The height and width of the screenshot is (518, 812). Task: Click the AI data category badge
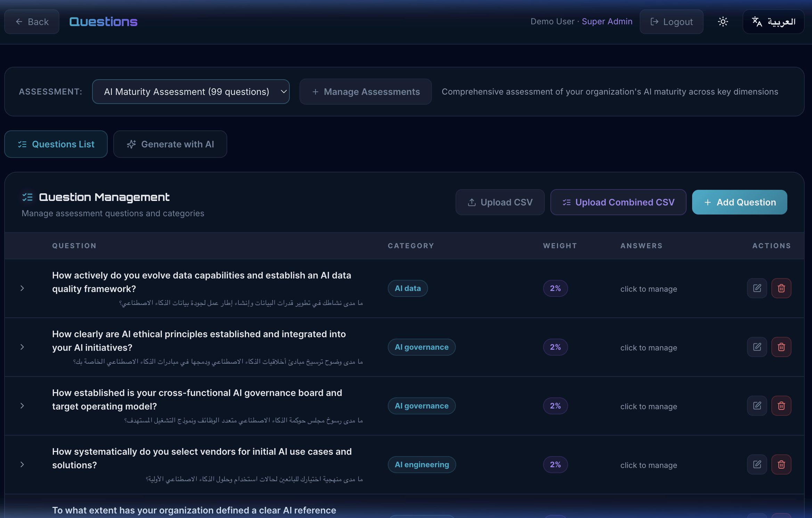coord(408,288)
